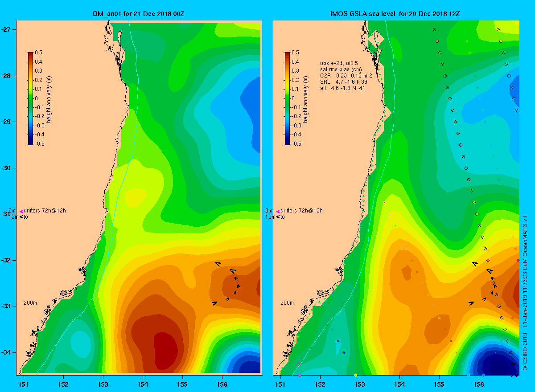The width and height of the screenshot is (535, 392).
Task: Click the OM_an01 for 21-Dec-2018 00Z title
Action: [138, 14]
